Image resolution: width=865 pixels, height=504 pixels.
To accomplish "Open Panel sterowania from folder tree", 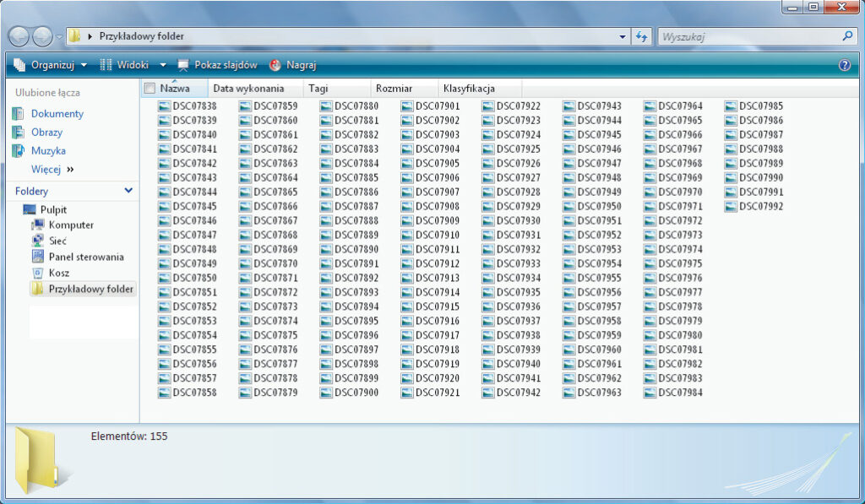I will (x=85, y=257).
